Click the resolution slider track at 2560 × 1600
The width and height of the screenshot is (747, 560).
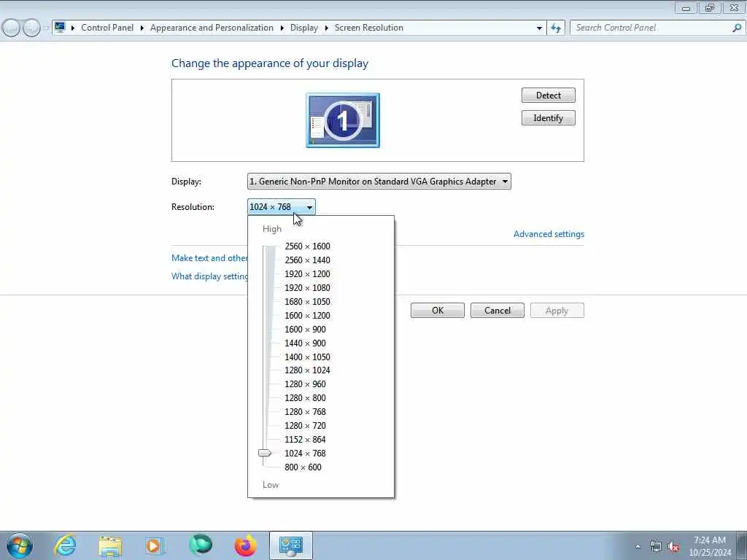point(263,246)
